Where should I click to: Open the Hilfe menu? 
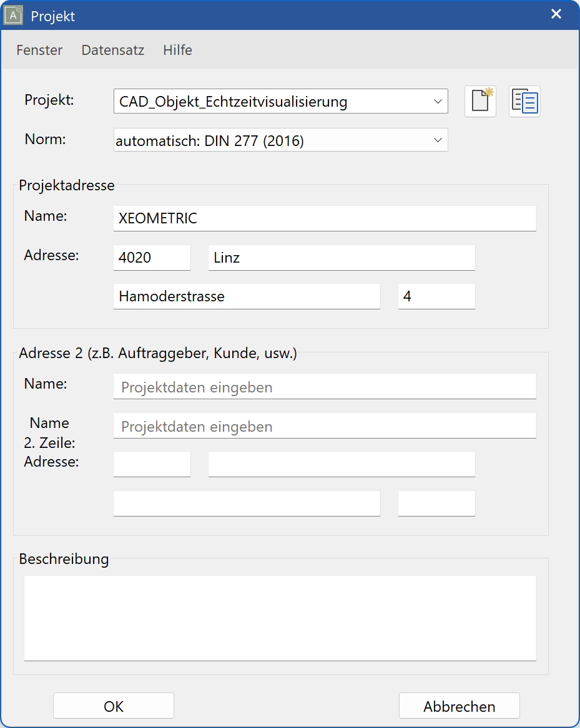click(177, 51)
